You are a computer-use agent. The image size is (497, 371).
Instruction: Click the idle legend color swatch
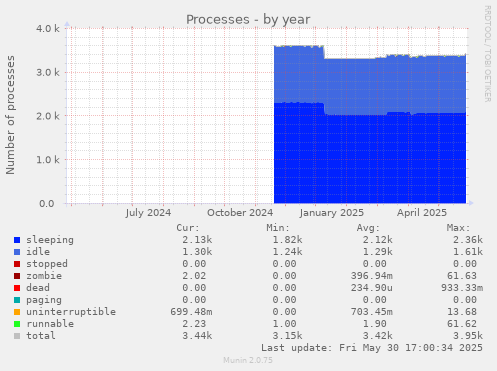coord(17,252)
